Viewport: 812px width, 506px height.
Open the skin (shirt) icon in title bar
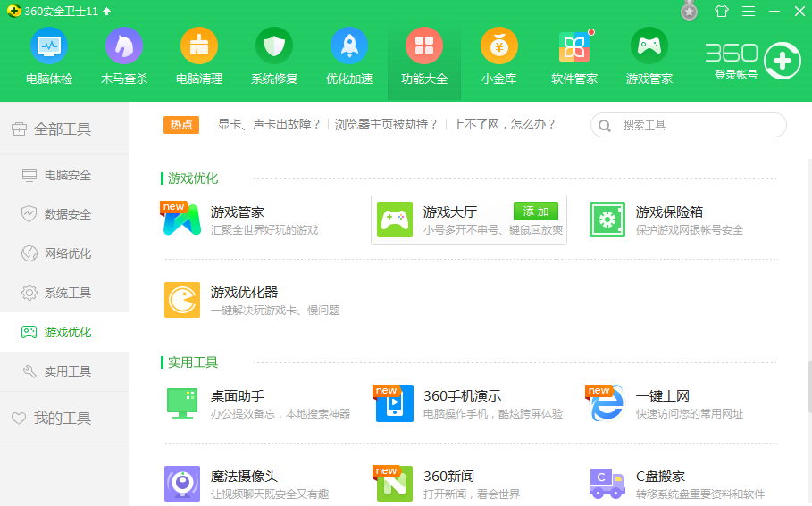point(722,12)
